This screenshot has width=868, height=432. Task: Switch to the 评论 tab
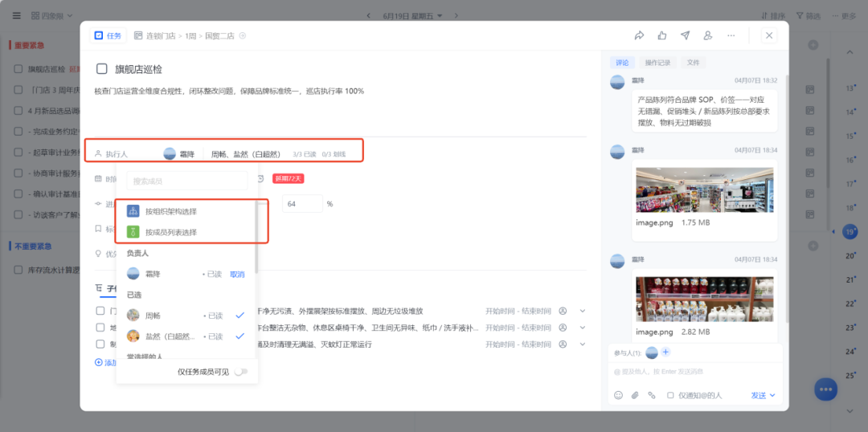(x=621, y=63)
